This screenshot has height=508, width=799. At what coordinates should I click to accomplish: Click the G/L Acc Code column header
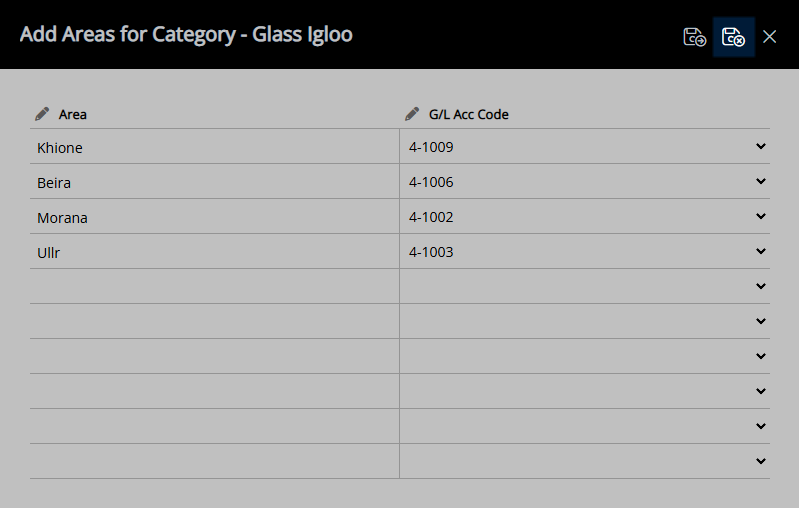[x=468, y=114]
